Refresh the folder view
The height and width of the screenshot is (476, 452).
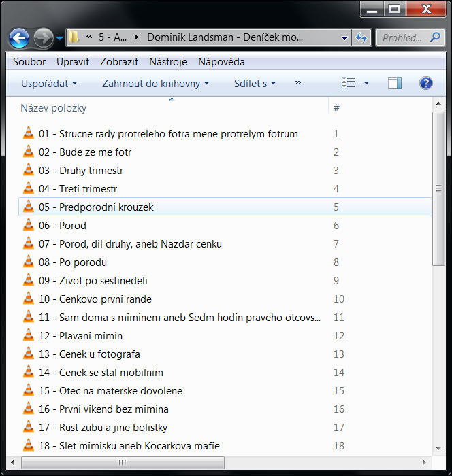(x=361, y=38)
